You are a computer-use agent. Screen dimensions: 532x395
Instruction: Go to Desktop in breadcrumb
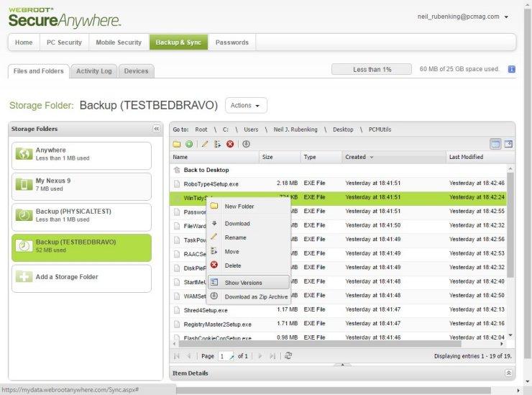coord(343,130)
